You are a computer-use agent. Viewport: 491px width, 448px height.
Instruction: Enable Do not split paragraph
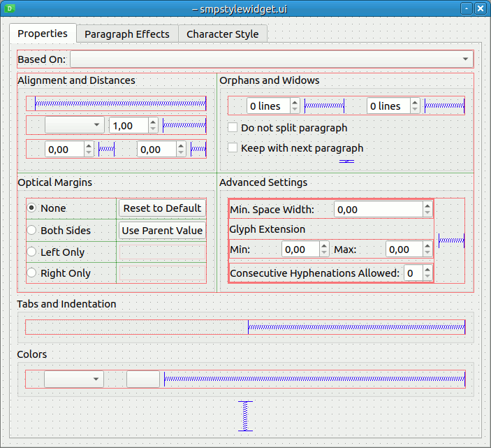(233, 128)
